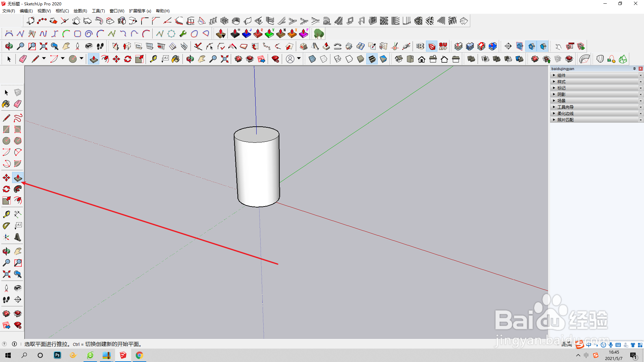Switch to Iso view
The height and width of the screenshot is (362, 644).
[399, 59]
